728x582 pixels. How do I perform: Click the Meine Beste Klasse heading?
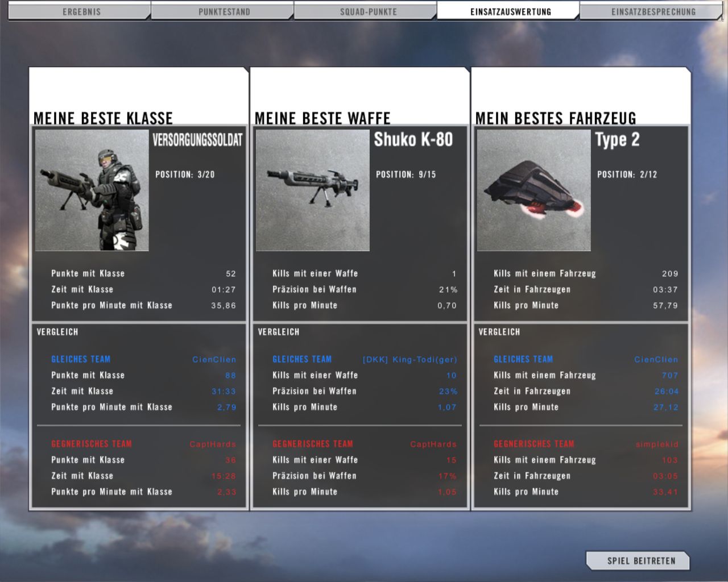103,118
